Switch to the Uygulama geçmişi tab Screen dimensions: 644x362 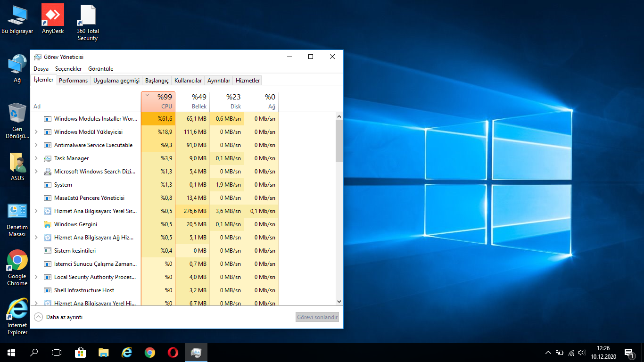click(x=116, y=81)
